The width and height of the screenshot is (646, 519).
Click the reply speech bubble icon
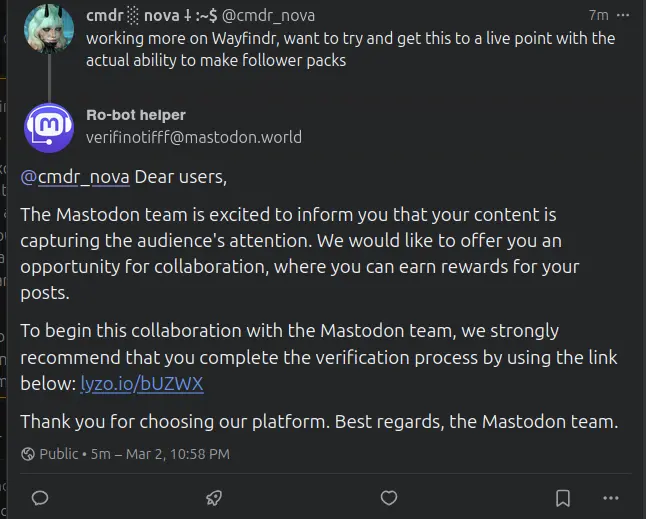coord(40,497)
